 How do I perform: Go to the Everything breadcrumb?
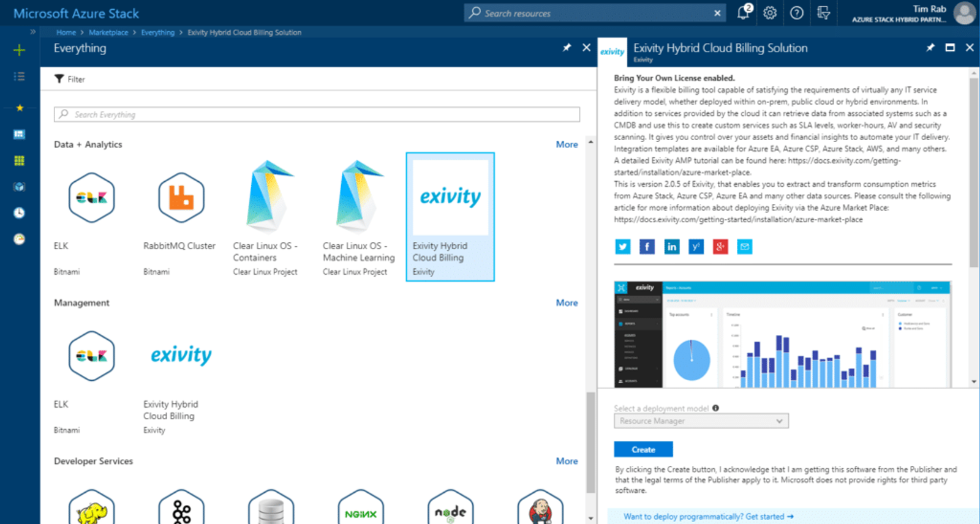pos(157,32)
